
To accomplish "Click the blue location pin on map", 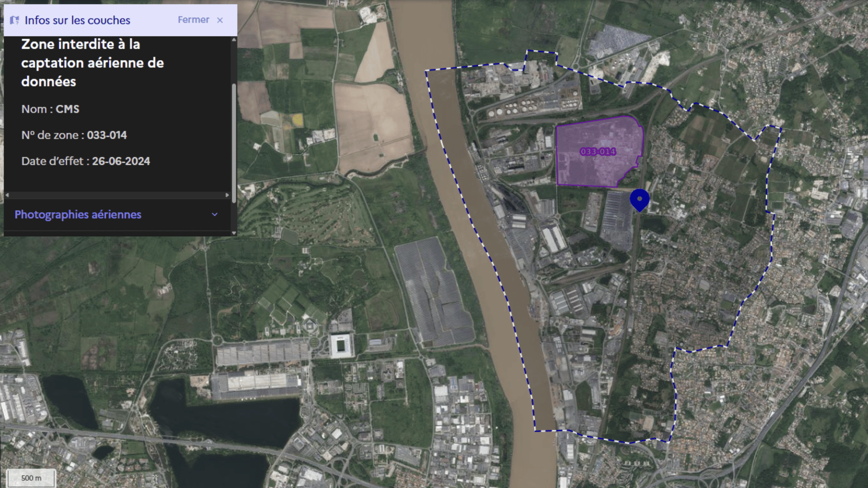I will click(x=639, y=200).
